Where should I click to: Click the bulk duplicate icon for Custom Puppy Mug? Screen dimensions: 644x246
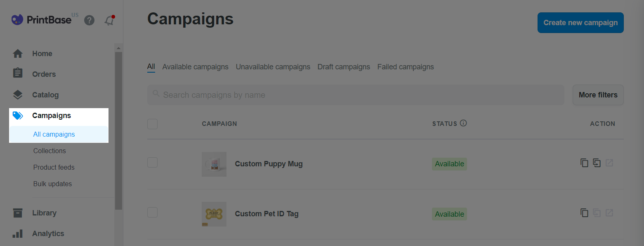pos(597,163)
